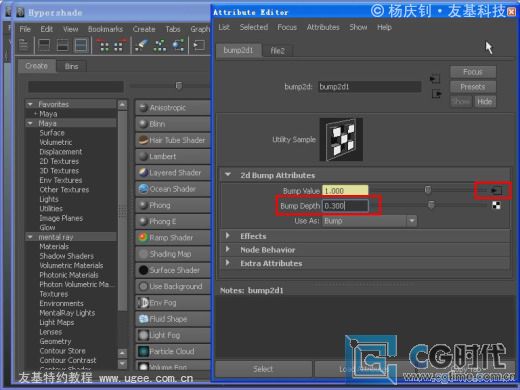The width and height of the screenshot is (520, 390).
Task: Create a Ramp Shader
Action: coord(173,237)
